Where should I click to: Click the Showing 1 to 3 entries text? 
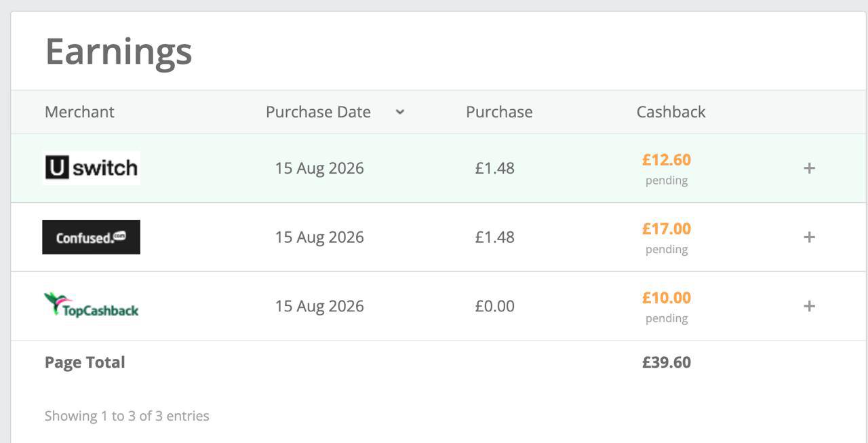(x=127, y=416)
